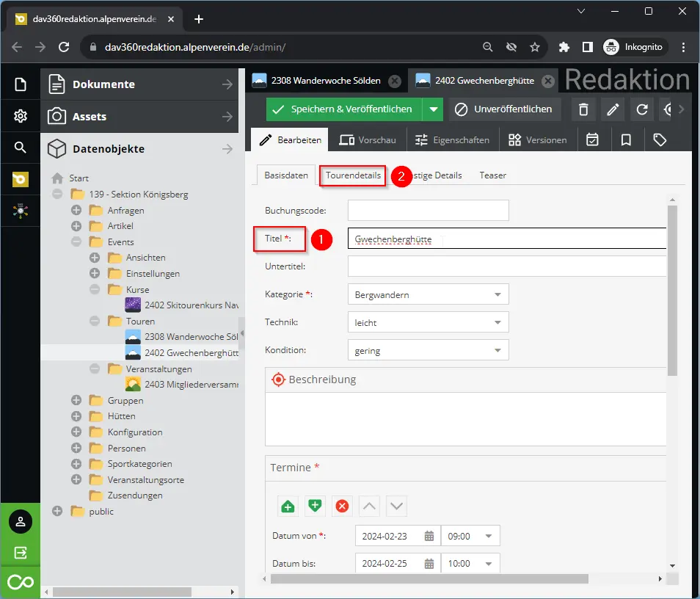The width and height of the screenshot is (700, 599).
Task: Open the user profile icon at bottom left
Action: pyautogui.click(x=21, y=521)
